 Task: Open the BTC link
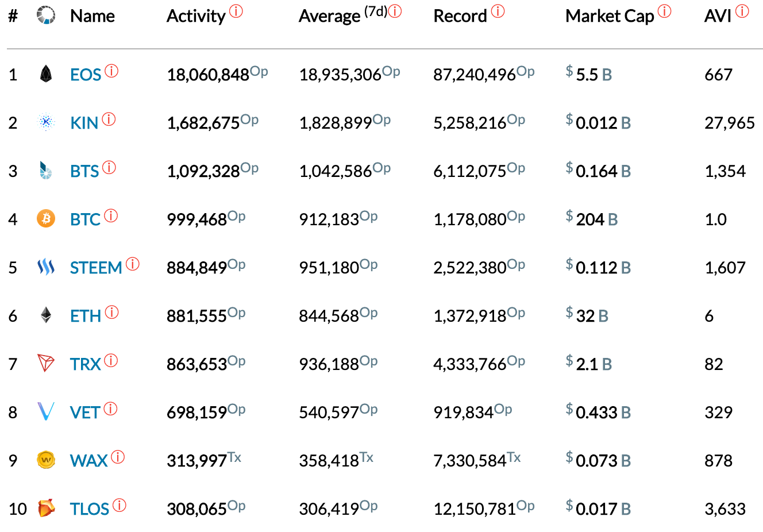coord(85,219)
